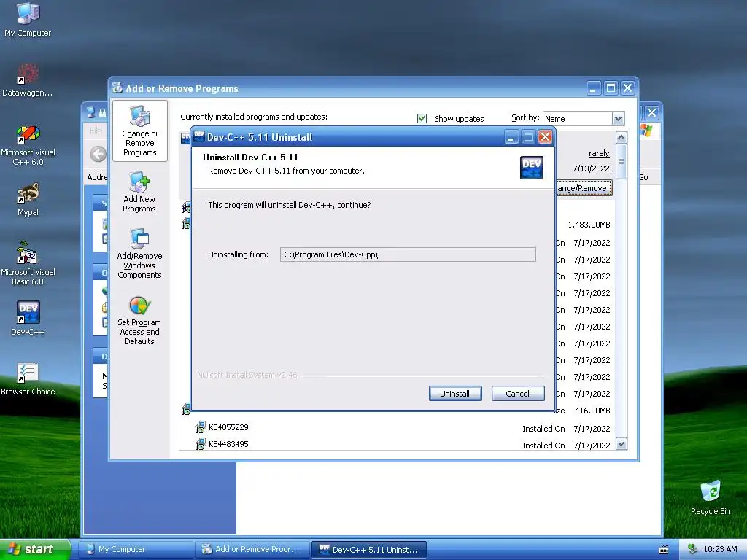Toggle the Show updates checkbox
Image resolution: width=747 pixels, height=560 pixels.
422,118
